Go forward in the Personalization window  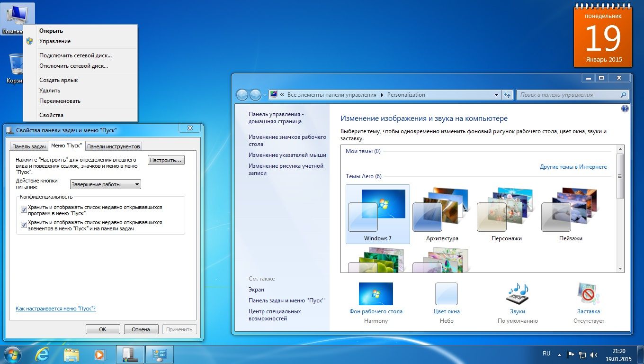[x=255, y=95]
